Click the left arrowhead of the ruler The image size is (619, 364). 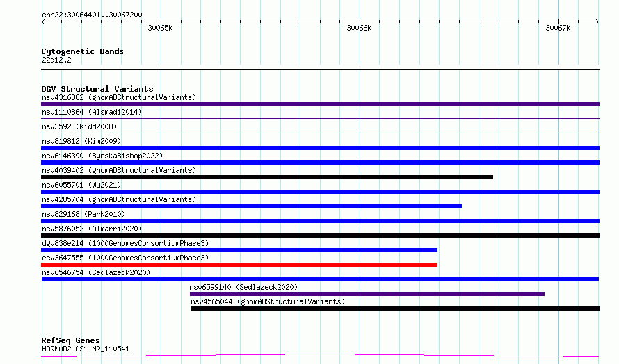tap(43, 22)
